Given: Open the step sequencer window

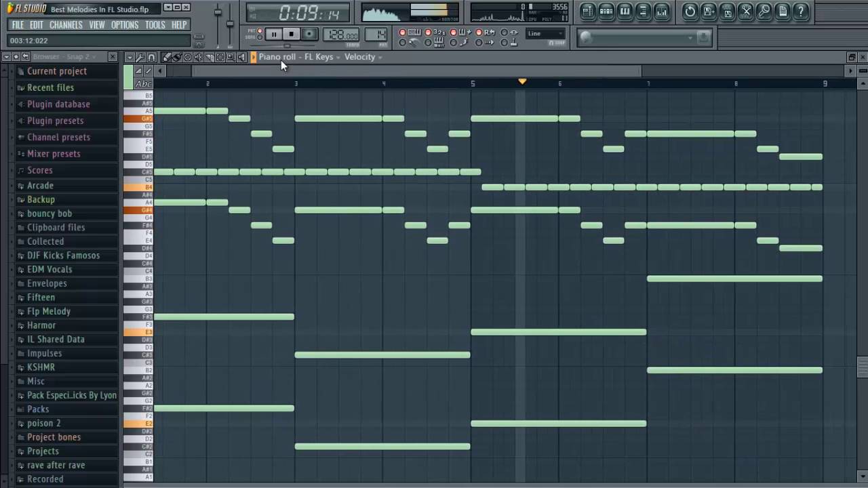Looking at the screenshot, I should click(x=606, y=11).
